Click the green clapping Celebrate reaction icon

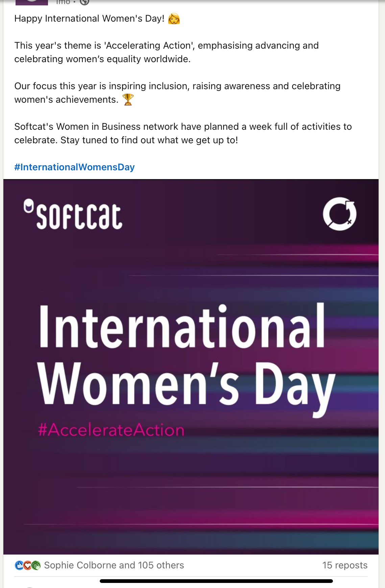(x=36, y=565)
